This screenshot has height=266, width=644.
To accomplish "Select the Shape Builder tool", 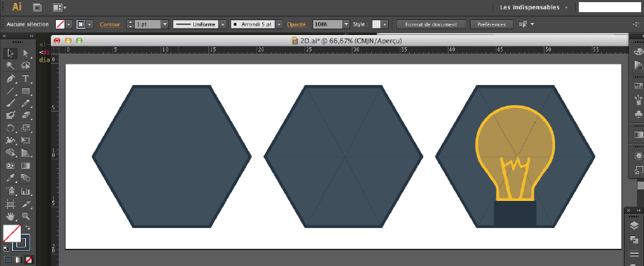I will 11,153.
